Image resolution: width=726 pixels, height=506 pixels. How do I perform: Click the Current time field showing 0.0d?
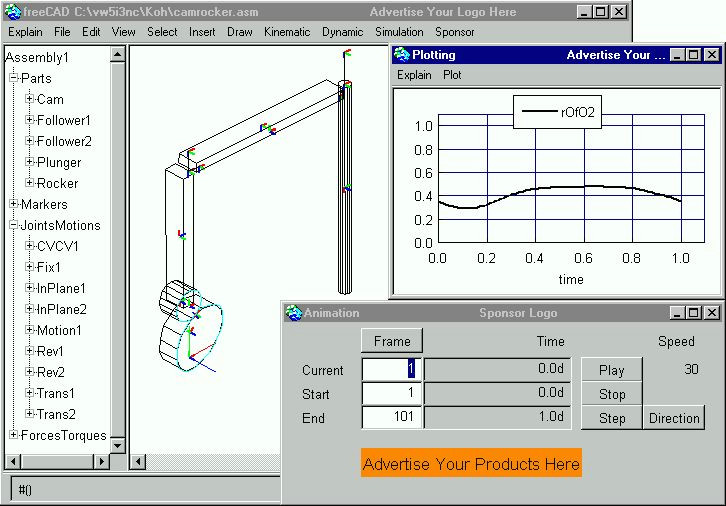click(x=498, y=369)
